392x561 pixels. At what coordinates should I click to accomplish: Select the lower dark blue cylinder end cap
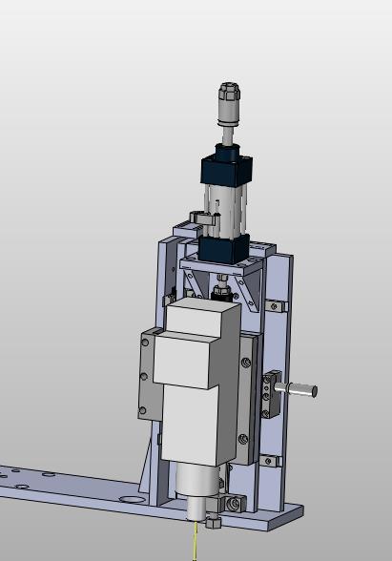(224, 249)
